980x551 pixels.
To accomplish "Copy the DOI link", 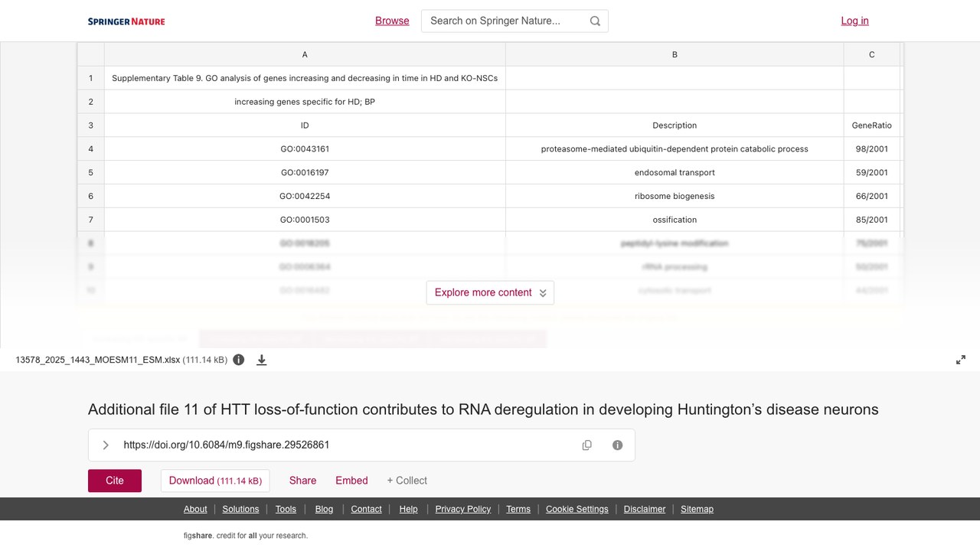I will click(x=587, y=445).
